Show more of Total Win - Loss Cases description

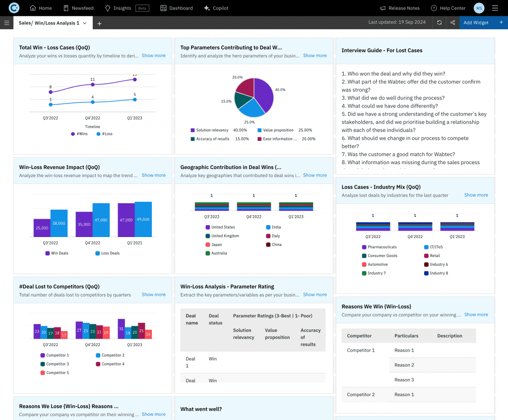coord(153,56)
